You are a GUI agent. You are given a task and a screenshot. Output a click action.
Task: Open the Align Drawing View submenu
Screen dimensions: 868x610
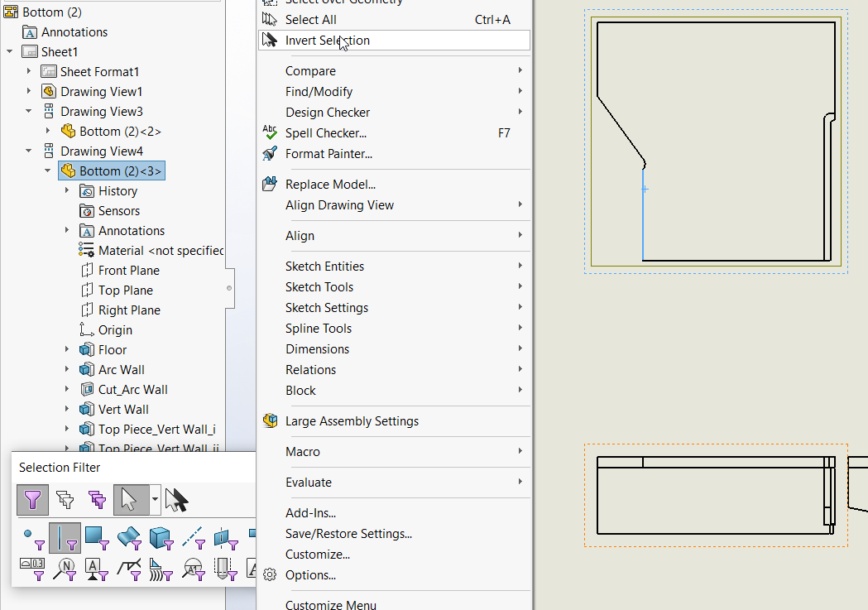click(394, 205)
